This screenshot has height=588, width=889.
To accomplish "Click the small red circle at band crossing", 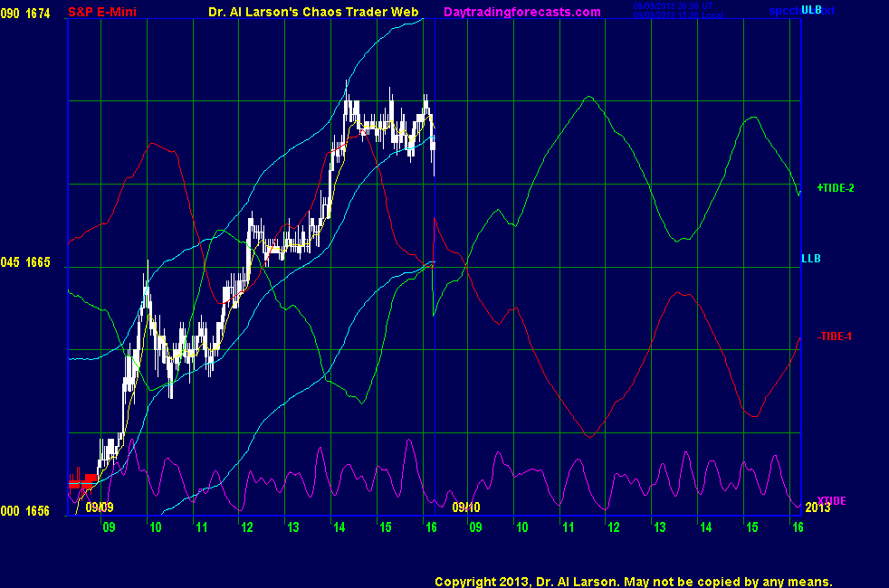I will 431,264.
